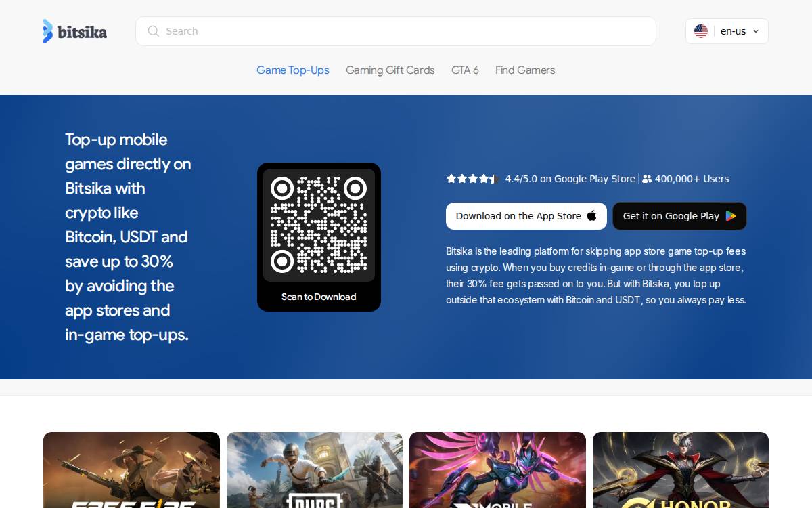Image resolution: width=812 pixels, height=508 pixels.
Task: Click the 4.4/5.0 on Google Play Store text
Action: (x=570, y=179)
